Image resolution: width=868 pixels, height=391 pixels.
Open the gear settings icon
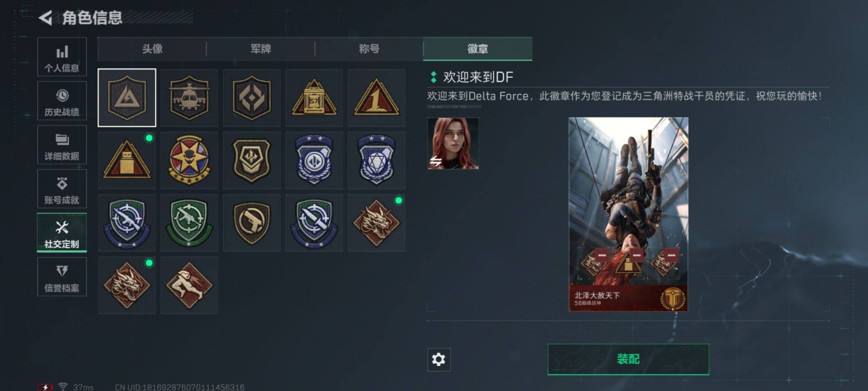(x=439, y=359)
